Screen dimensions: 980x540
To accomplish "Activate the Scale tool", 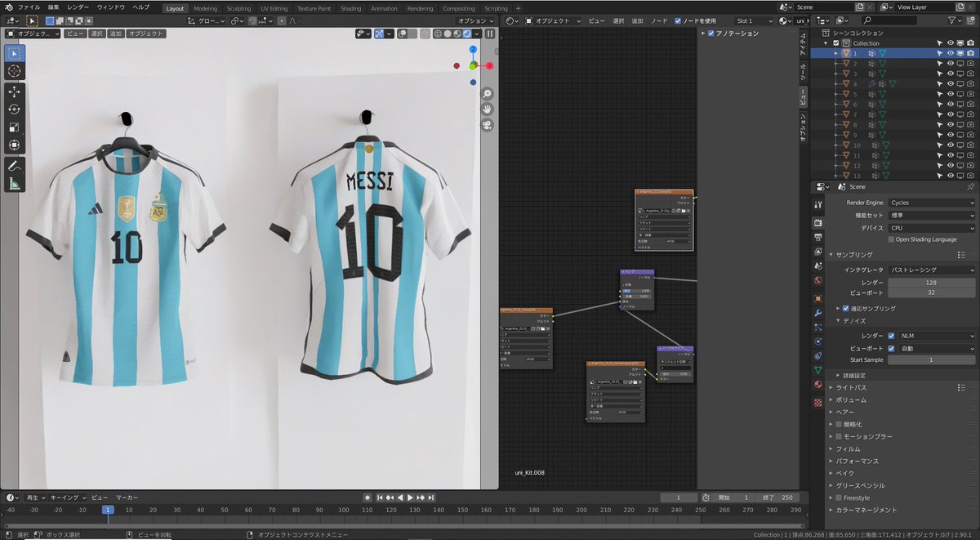I will 15,127.
